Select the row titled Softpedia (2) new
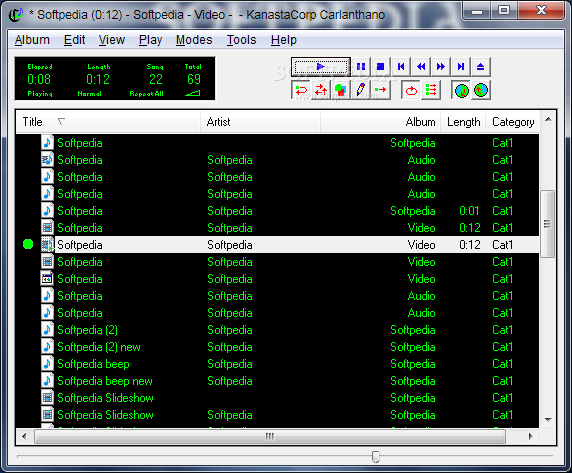The image size is (572, 473). click(277, 347)
